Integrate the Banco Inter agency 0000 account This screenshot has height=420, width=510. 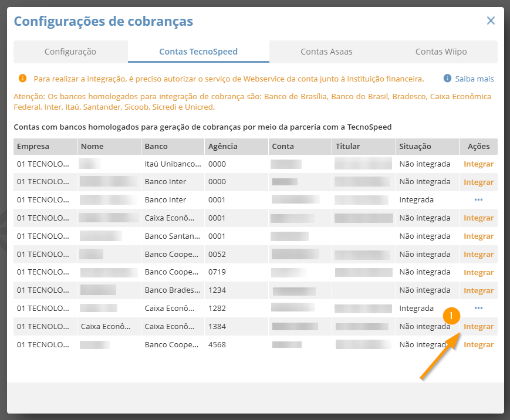(x=478, y=182)
